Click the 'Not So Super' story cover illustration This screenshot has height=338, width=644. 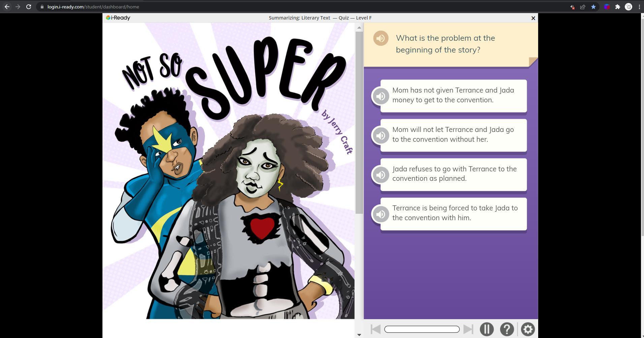point(228,171)
